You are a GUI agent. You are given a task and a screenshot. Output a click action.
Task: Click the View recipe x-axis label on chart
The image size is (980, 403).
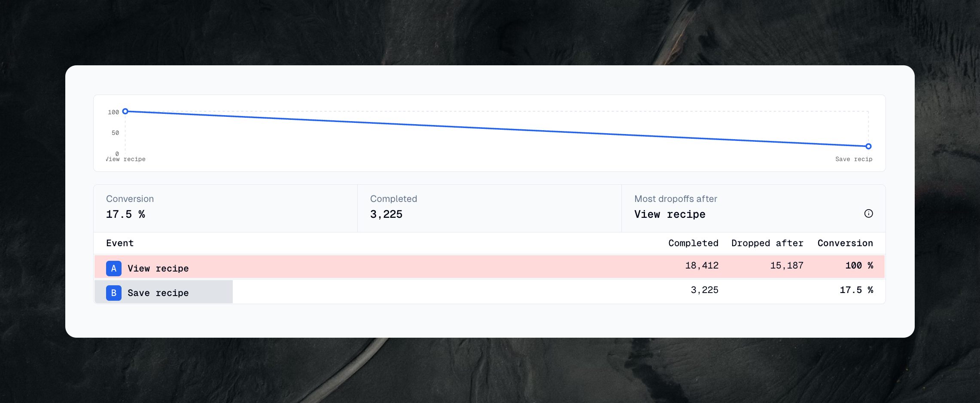[126, 159]
